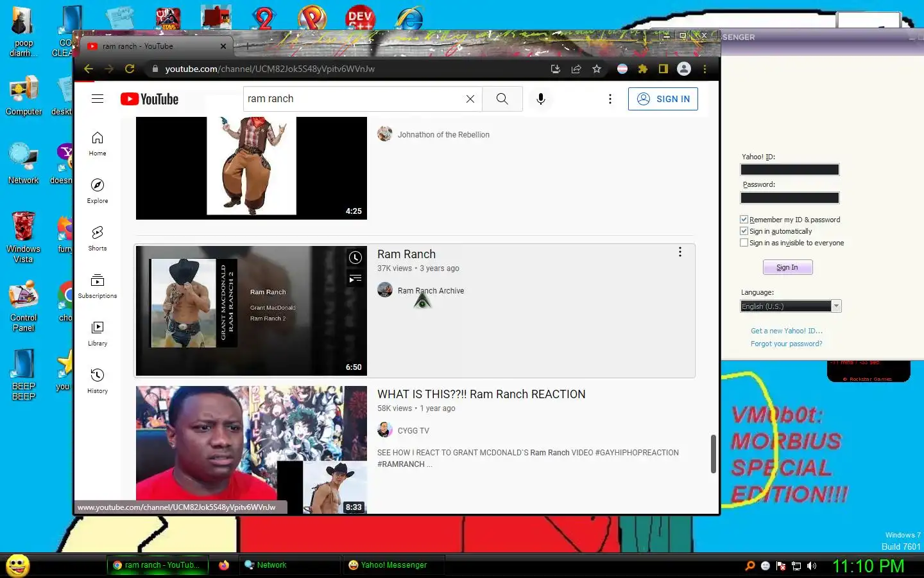Toggle Sign in automatically checkbox
The width and height of the screenshot is (924, 578).
(744, 231)
